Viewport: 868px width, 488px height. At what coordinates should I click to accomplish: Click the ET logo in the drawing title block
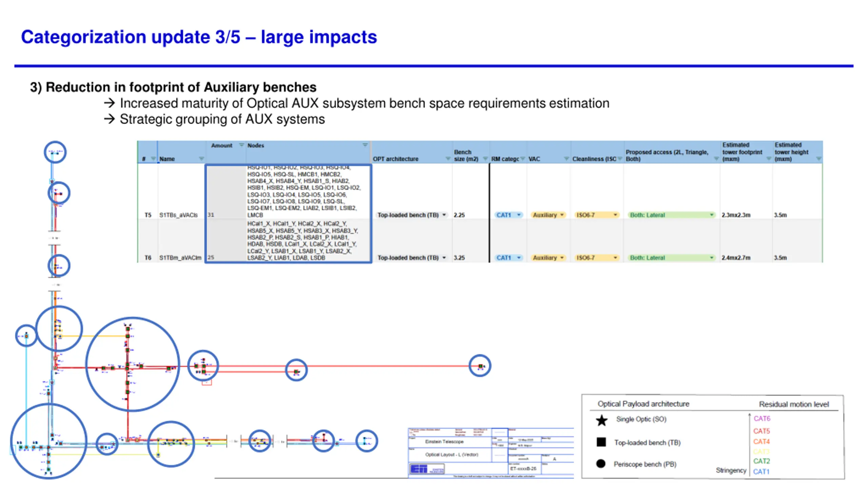pyautogui.click(x=427, y=469)
